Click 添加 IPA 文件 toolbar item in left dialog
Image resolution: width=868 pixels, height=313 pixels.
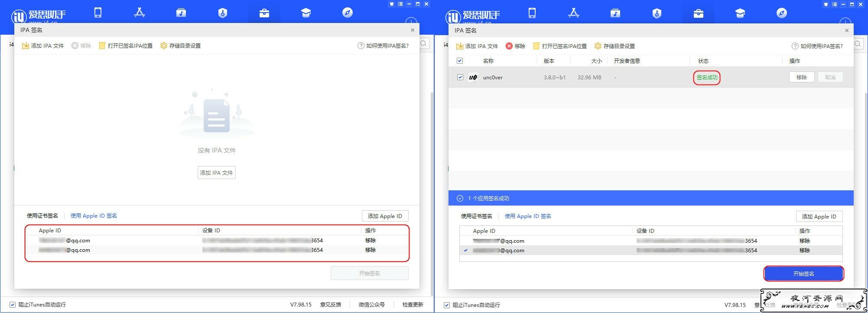[43, 46]
